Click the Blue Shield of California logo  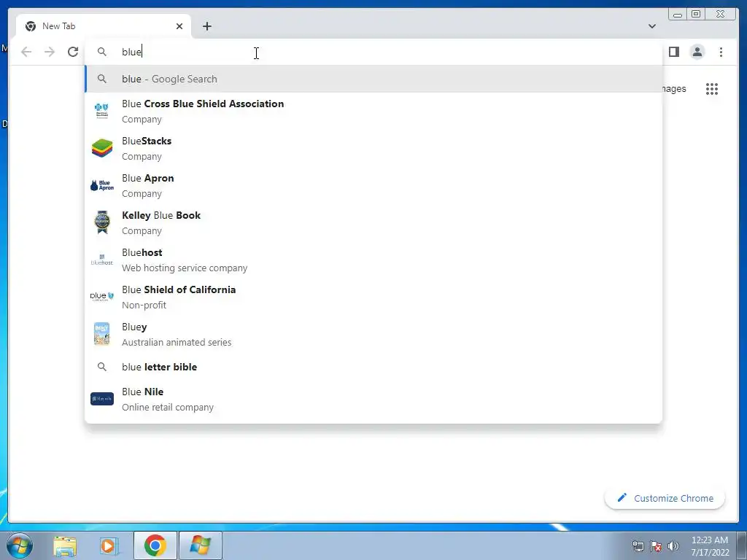[x=102, y=297]
